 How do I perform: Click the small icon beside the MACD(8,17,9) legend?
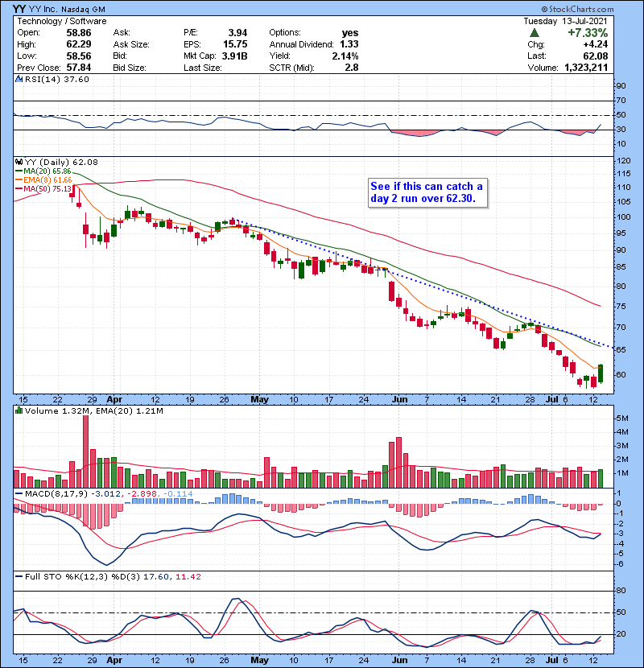(19, 493)
